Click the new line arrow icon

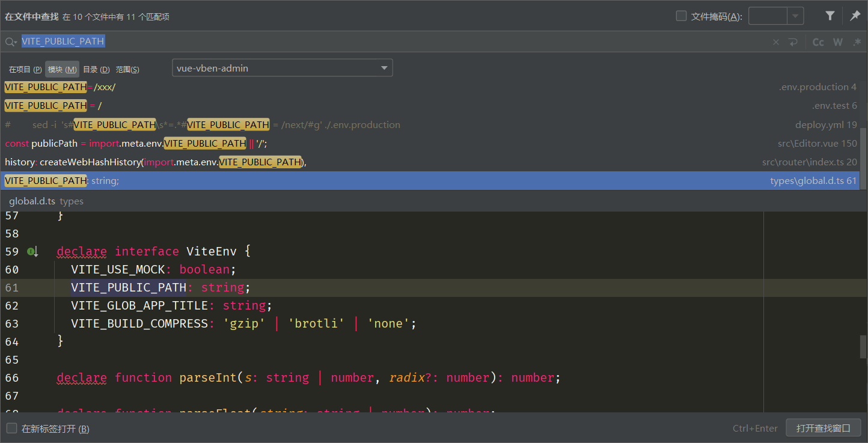tap(793, 42)
